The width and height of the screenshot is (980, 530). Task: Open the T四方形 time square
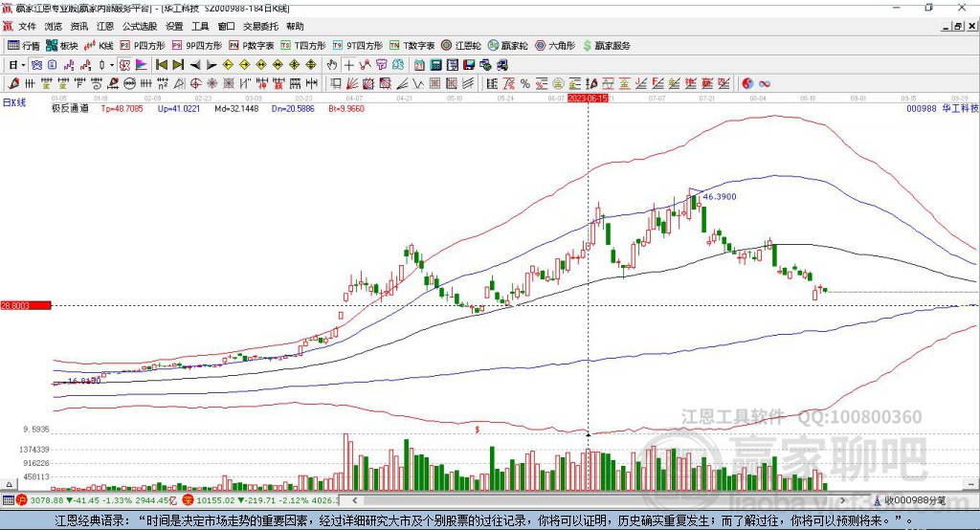[x=303, y=46]
